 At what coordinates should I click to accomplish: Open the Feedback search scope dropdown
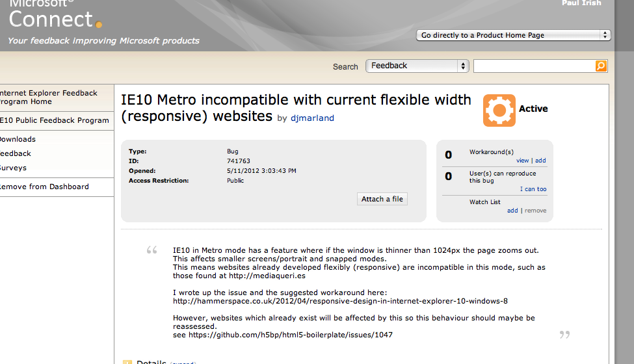click(x=417, y=66)
